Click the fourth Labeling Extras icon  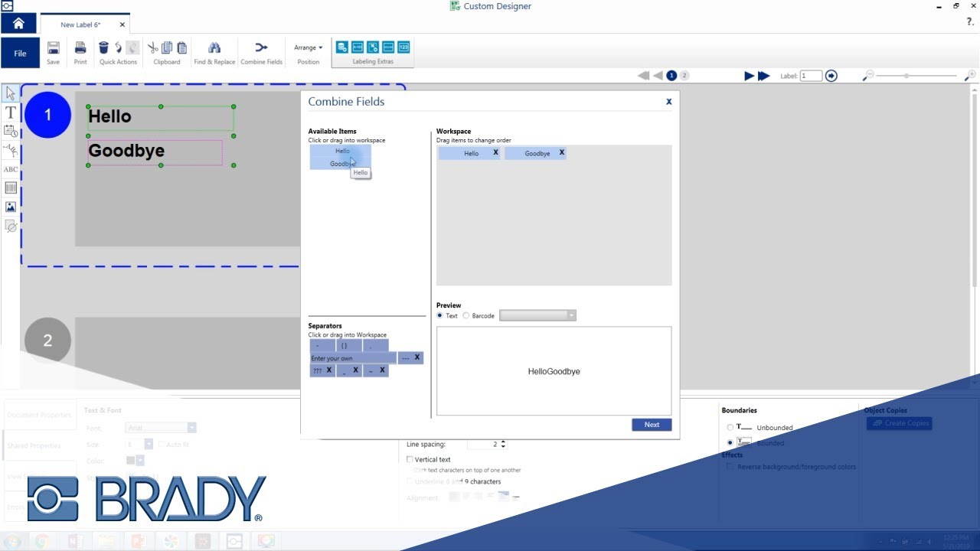[388, 47]
